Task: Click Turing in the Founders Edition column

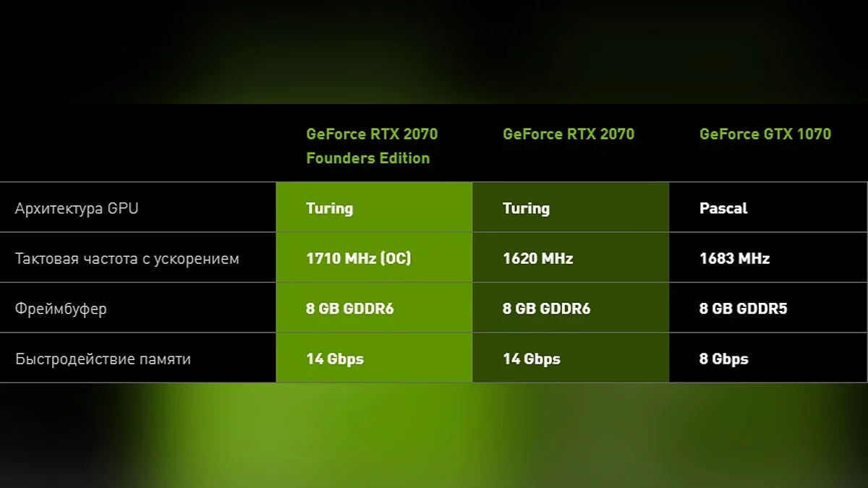Action: (329, 208)
